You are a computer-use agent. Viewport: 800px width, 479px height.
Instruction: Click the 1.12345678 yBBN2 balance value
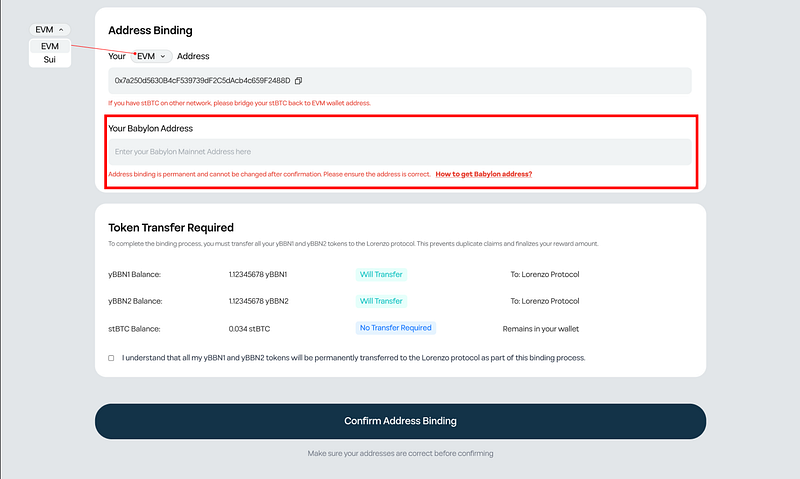[258, 301]
